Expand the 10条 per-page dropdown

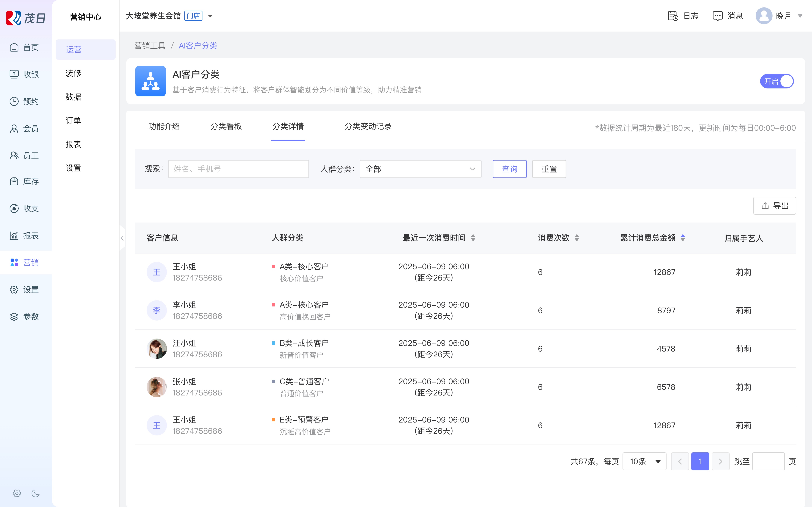[x=644, y=461]
